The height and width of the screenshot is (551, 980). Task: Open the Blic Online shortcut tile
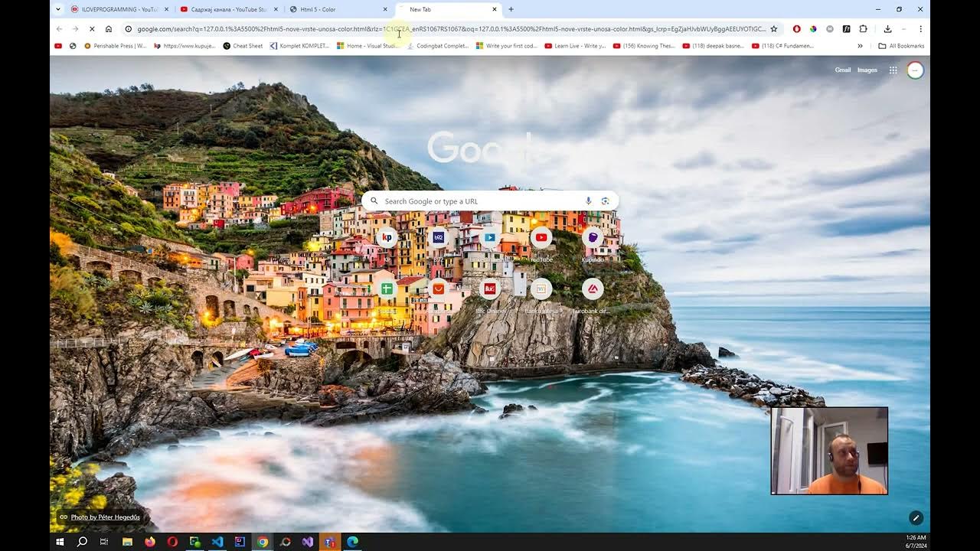pyautogui.click(x=490, y=289)
